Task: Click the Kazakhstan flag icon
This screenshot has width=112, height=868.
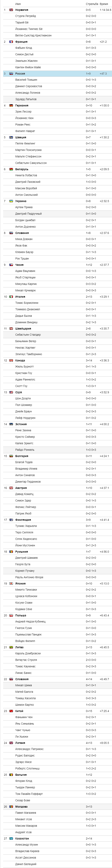Action: (x=11, y=838)
